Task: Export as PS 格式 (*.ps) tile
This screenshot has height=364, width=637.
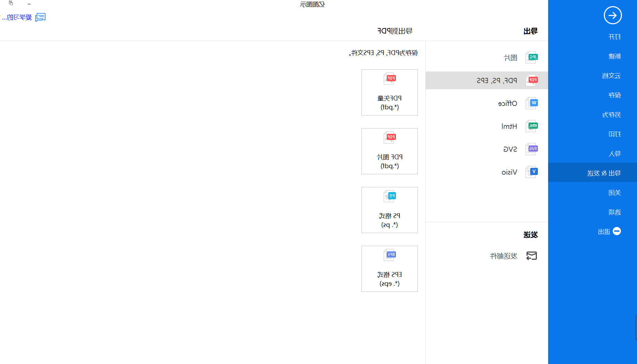Action: click(x=389, y=210)
